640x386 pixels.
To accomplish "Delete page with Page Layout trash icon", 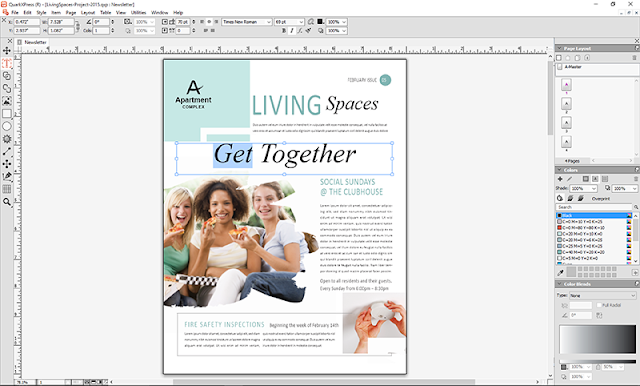I will click(x=634, y=58).
